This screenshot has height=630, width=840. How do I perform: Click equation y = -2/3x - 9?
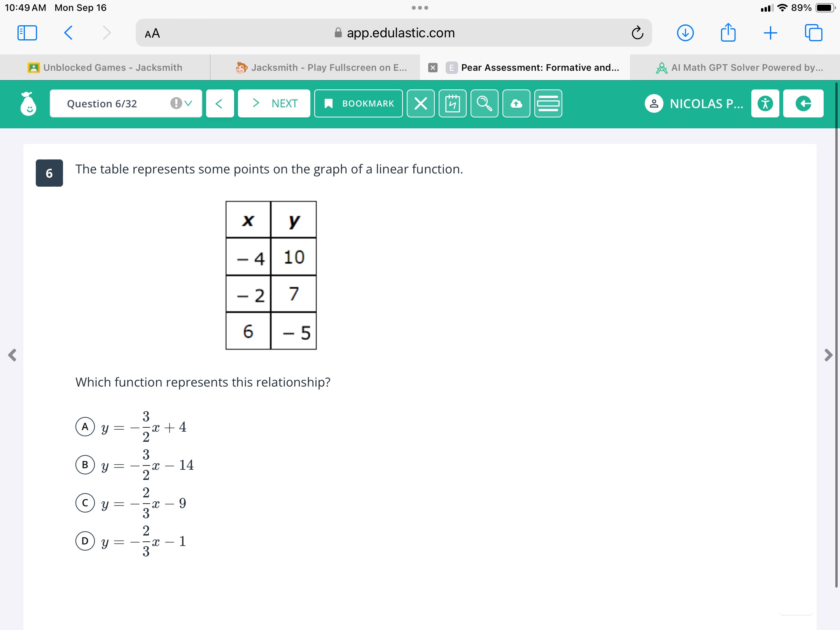pos(143,503)
